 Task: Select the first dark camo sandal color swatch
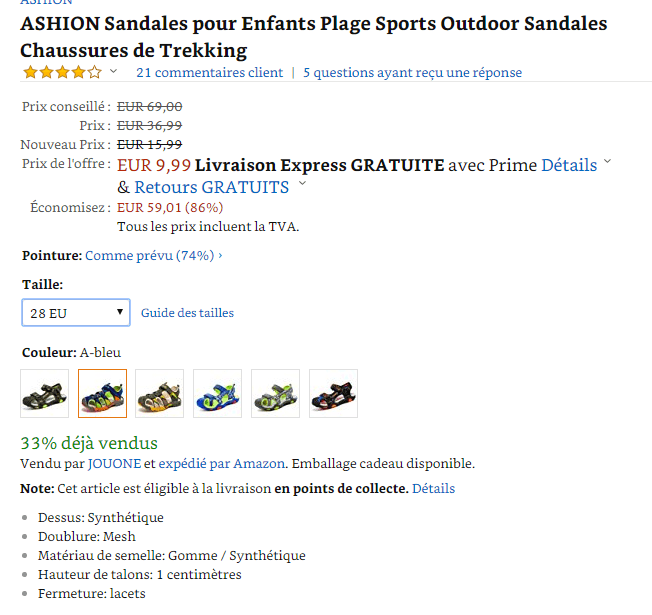coord(45,394)
